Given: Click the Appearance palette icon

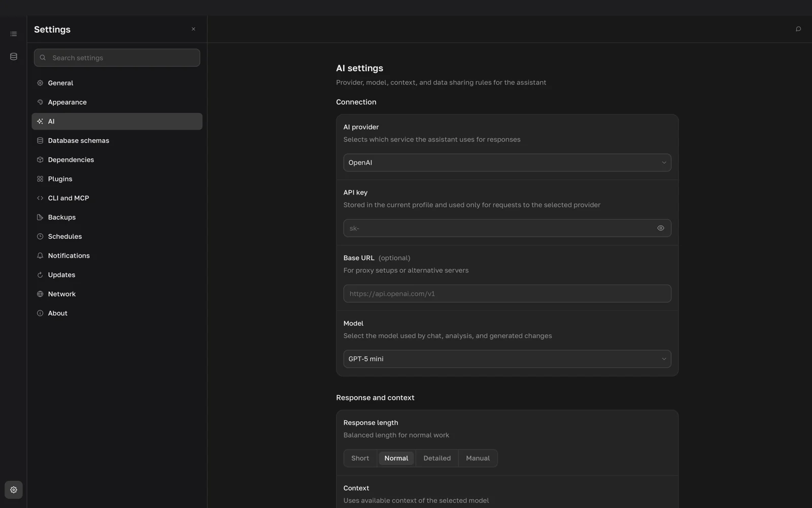Looking at the screenshot, I should pos(40,102).
